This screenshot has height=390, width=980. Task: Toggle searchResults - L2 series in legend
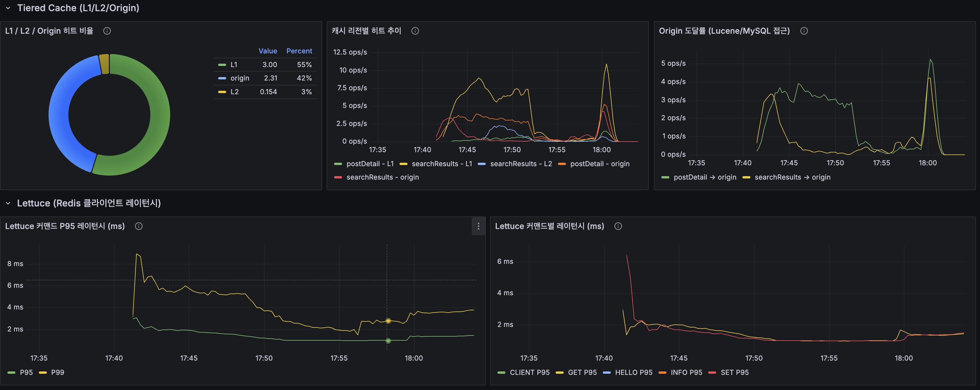(521, 164)
